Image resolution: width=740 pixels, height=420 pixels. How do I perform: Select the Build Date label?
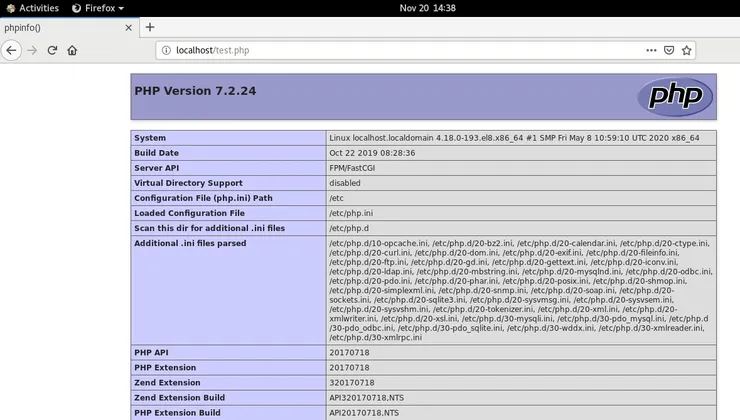point(156,153)
